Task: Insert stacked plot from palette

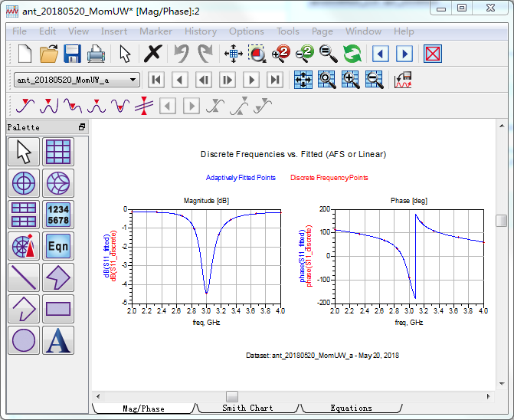Action: [24, 215]
